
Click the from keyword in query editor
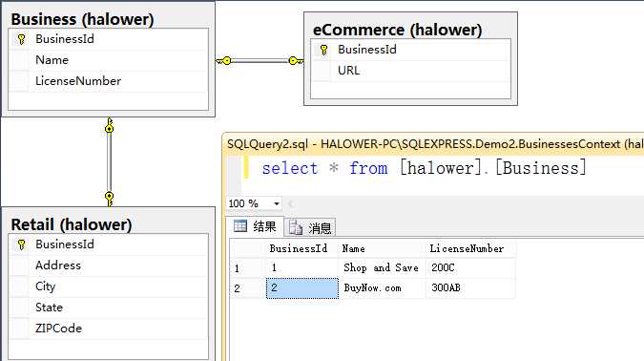tap(368, 169)
